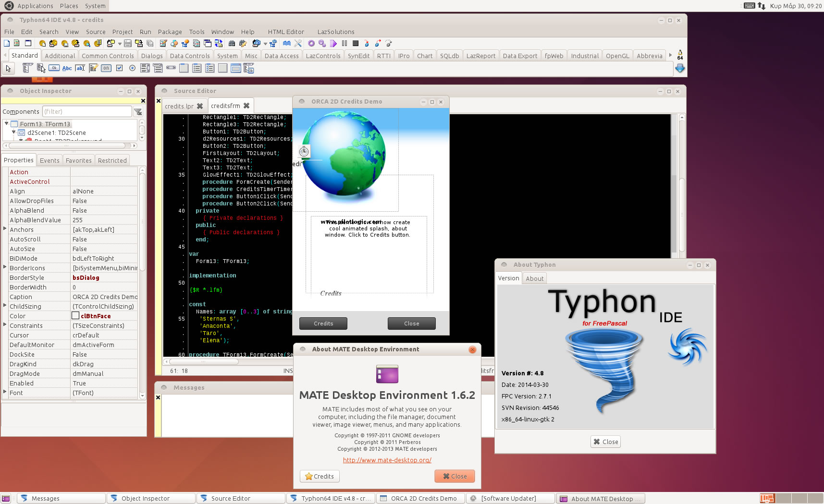
Task: Open the LazSolutions menu
Action: coord(336,32)
